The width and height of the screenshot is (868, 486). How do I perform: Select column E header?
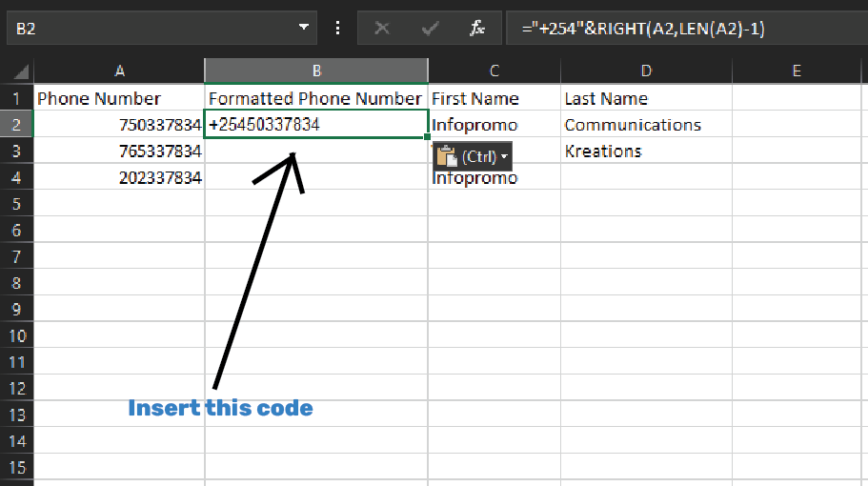[x=797, y=71]
